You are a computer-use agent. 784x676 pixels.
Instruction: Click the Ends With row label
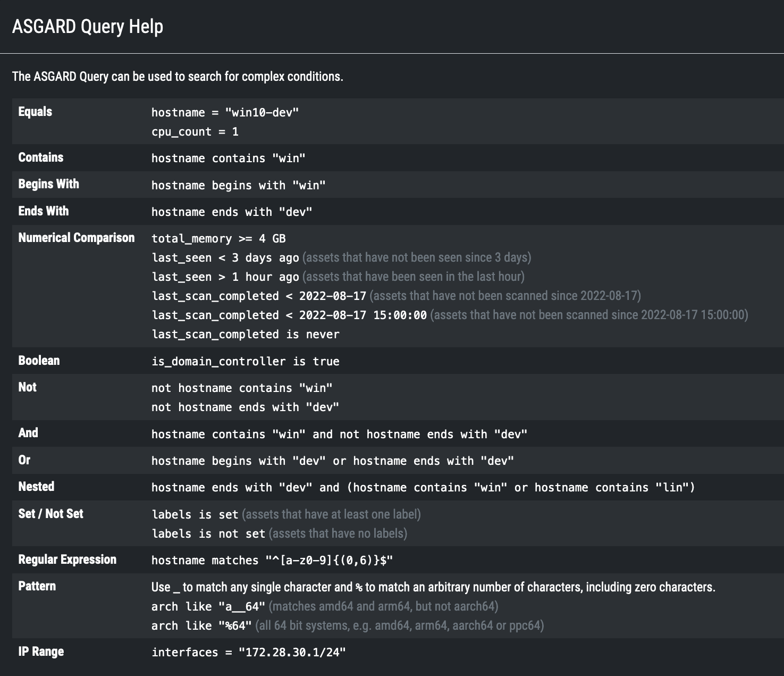point(43,211)
